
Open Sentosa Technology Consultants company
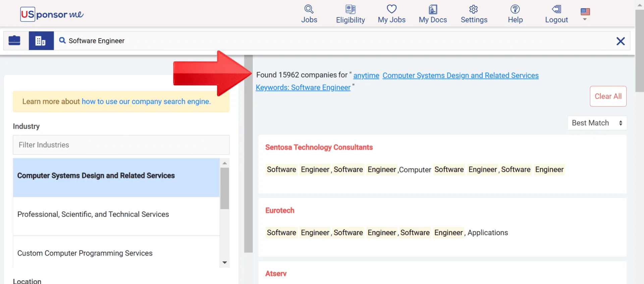click(319, 147)
